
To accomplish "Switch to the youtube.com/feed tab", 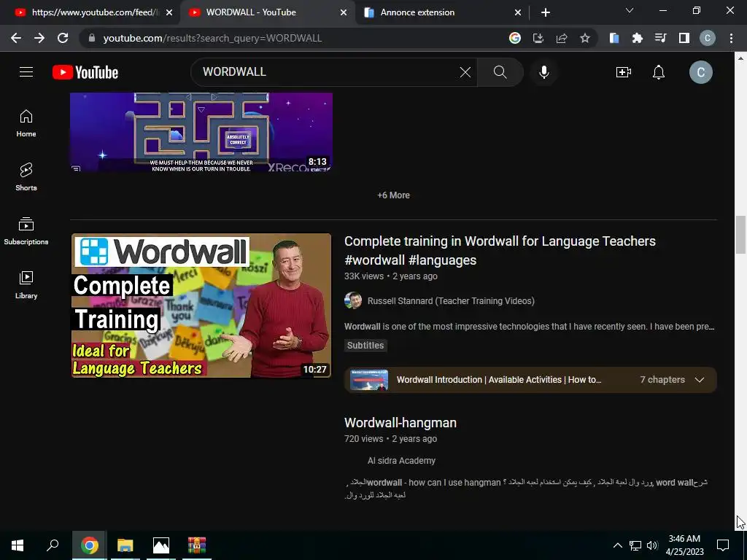I will pos(90,12).
